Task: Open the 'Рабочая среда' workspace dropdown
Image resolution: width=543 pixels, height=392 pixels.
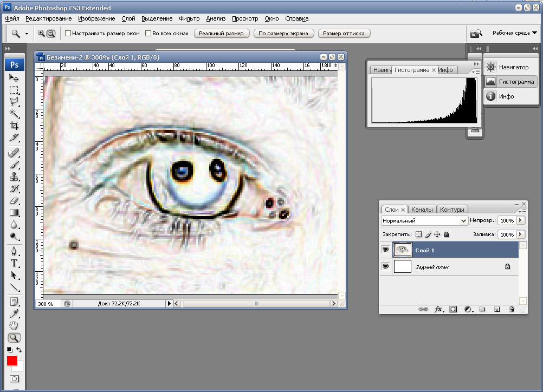Action: (514, 33)
